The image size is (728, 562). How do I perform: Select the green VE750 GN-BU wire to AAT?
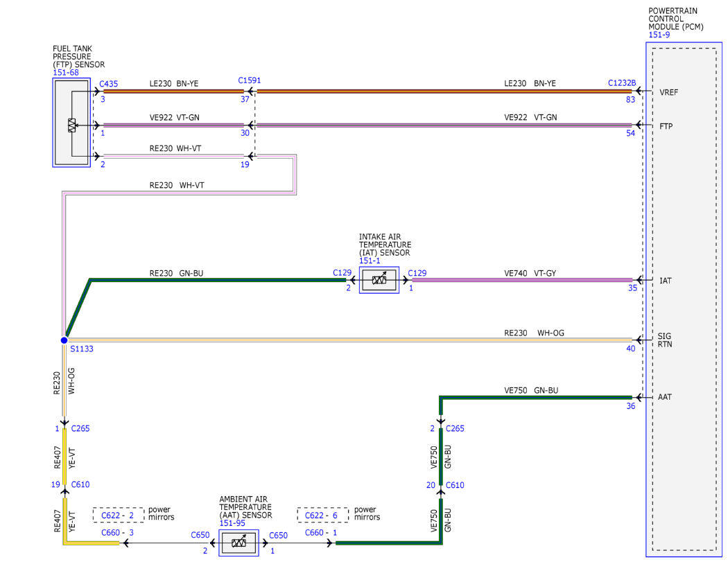tap(536, 397)
